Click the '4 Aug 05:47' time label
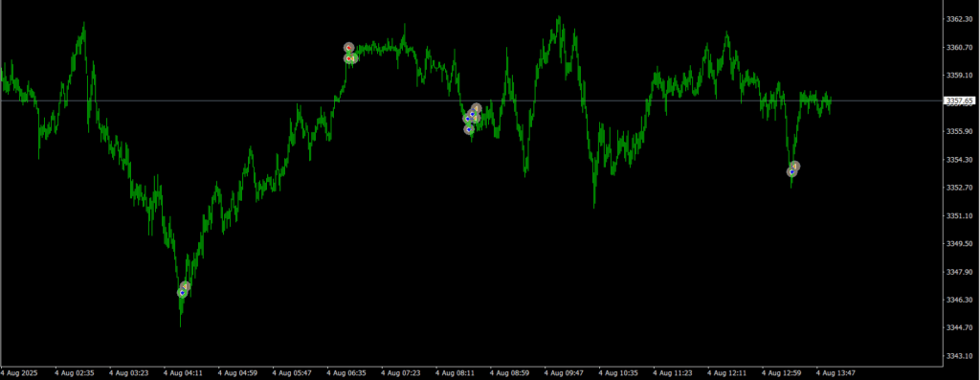980x380 pixels. coord(293,373)
